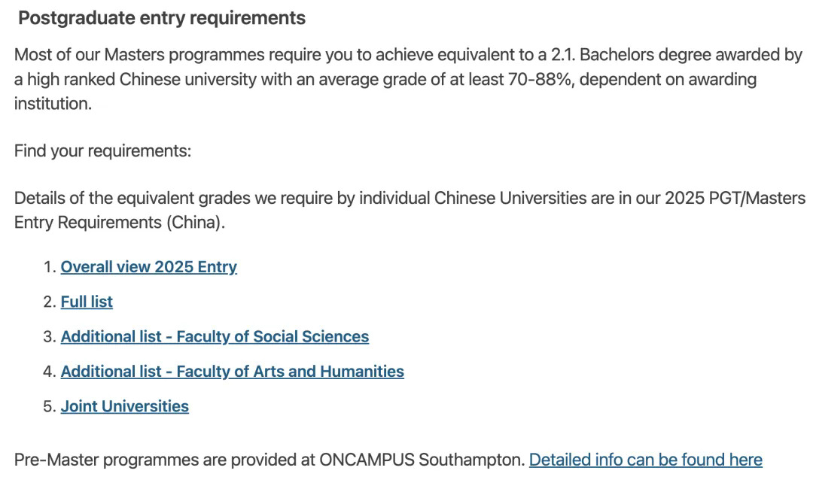Click list number 5 before Joint Universities

[x=49, y=406]
